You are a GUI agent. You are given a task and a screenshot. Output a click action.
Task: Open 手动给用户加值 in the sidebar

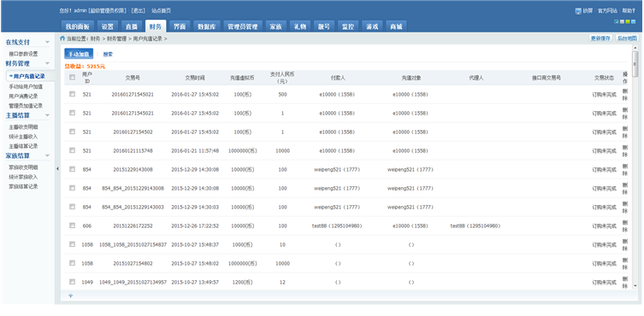click(26, 86)
